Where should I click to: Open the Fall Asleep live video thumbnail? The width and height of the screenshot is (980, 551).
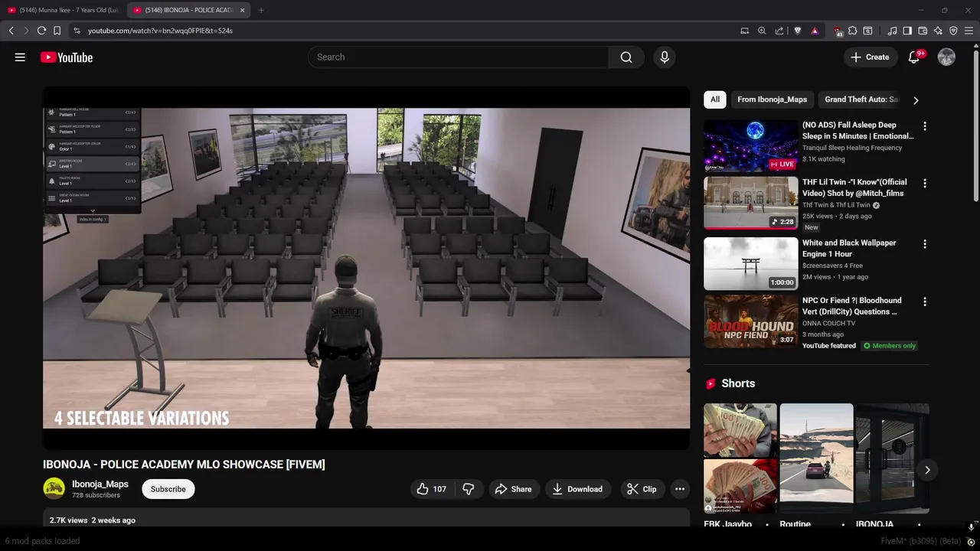[x=750, y=145]
